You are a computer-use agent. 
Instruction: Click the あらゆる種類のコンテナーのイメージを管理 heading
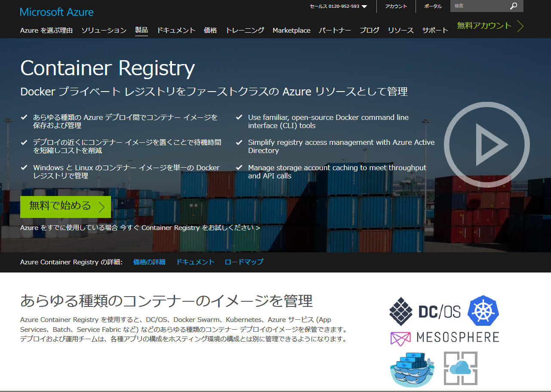[x=166, y=301]
